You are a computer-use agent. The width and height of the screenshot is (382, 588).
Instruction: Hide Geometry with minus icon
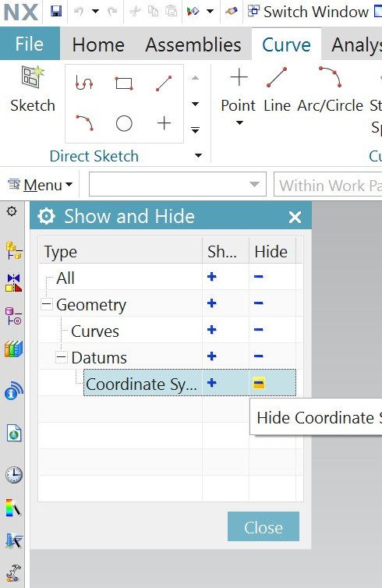[258, 303]
